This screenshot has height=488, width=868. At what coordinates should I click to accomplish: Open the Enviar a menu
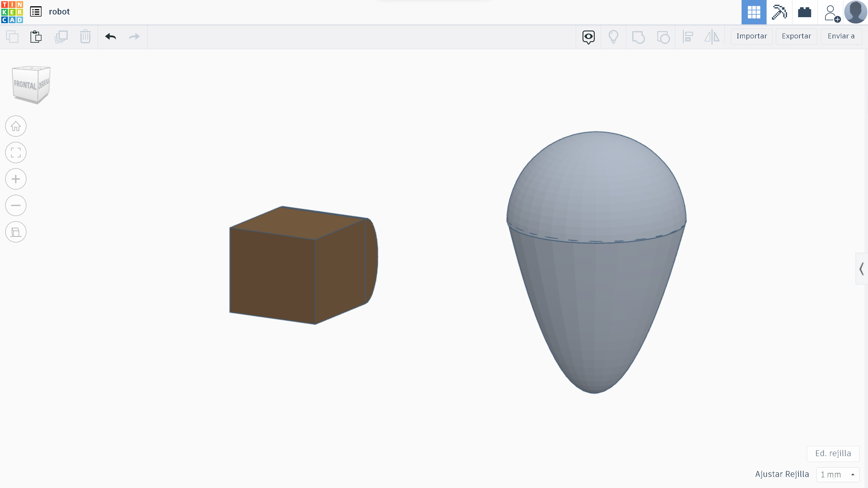tap(841, 36)
